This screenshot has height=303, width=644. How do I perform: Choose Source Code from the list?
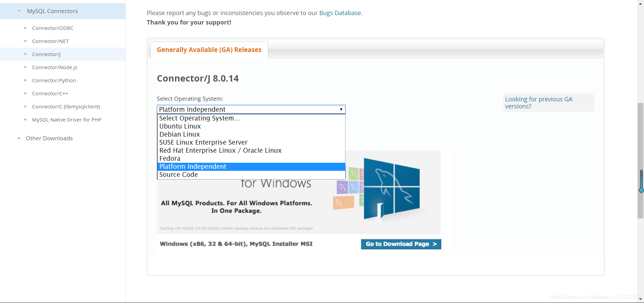tap(251, 174)
